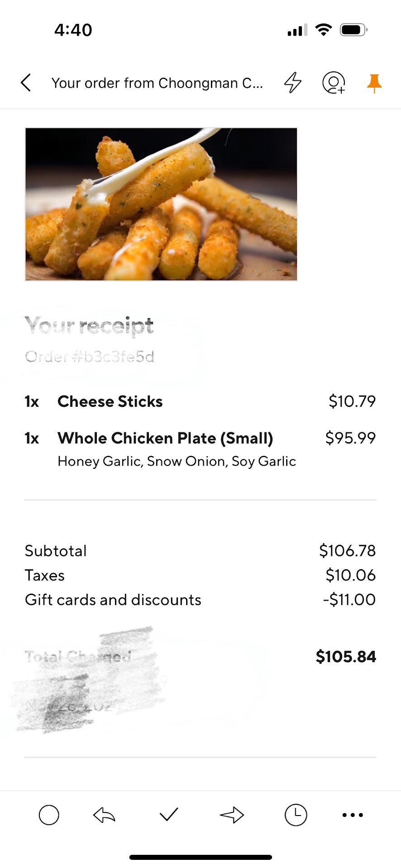This screenshot has width=401, height=868.
Task: Tap the clock snooze icon
Action: click(296, 815)
